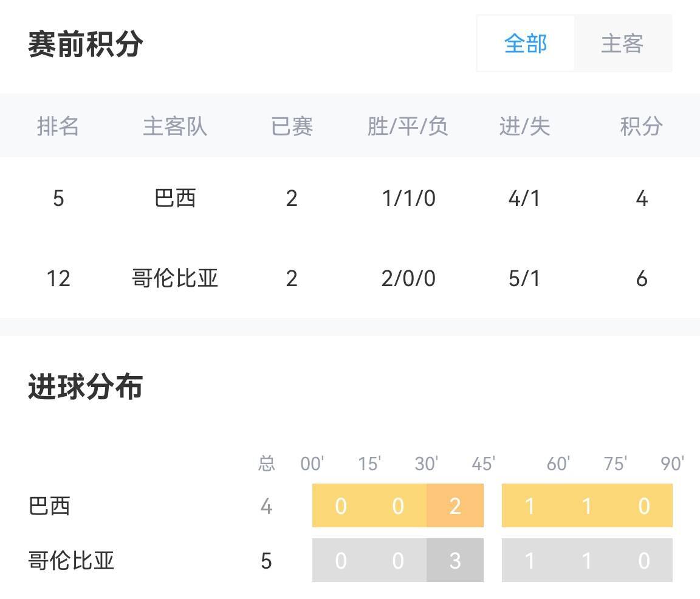
Task: Select 哥伦比亚 label in the goal distribution chart
Action: pos(71,560)
